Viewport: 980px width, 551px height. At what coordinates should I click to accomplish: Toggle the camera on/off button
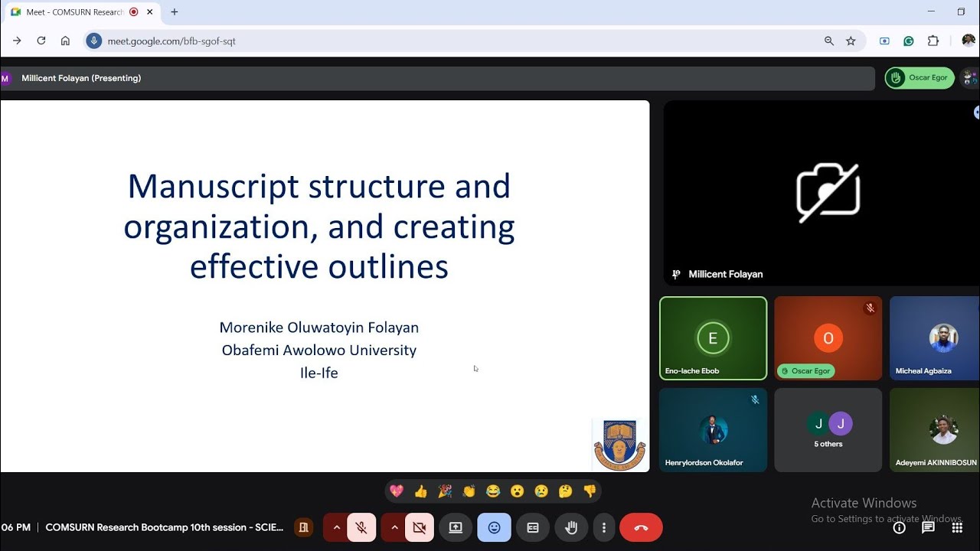pyautogui.click(x=419, y=527)
